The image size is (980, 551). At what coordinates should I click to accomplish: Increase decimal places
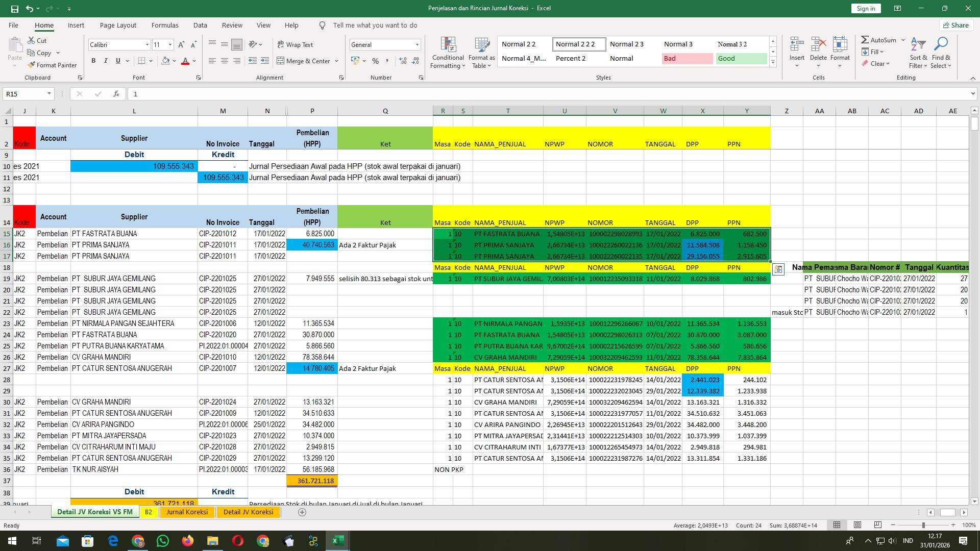tap(403, 61)
